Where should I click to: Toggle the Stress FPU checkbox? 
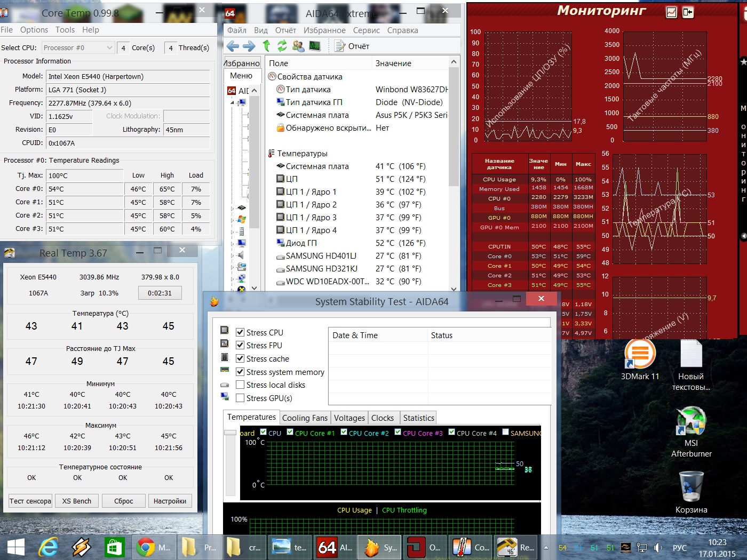coord(240,345)
